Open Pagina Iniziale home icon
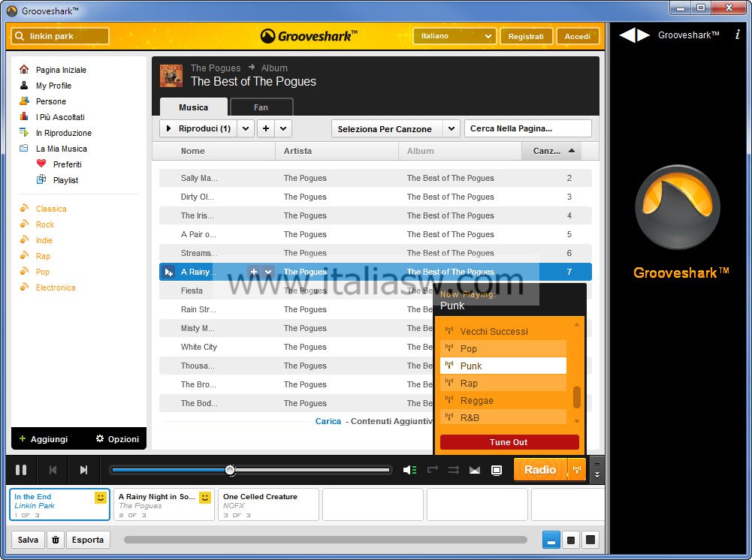This screenshot has width=752, height=560. point(24,70)
